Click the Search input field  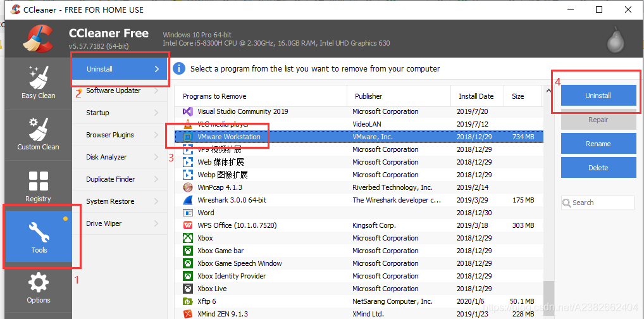pos(598,203)
